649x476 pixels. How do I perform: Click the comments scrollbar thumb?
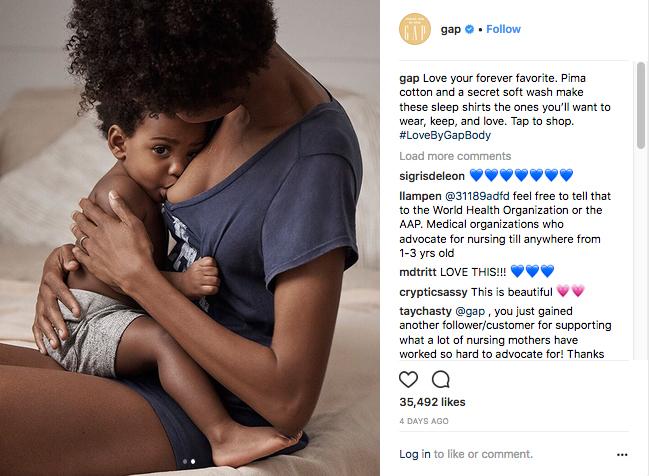pos(641,105)
